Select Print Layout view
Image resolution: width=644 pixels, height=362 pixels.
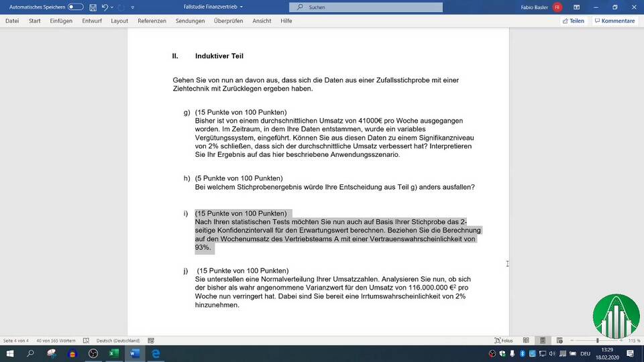tap(543, 341)
